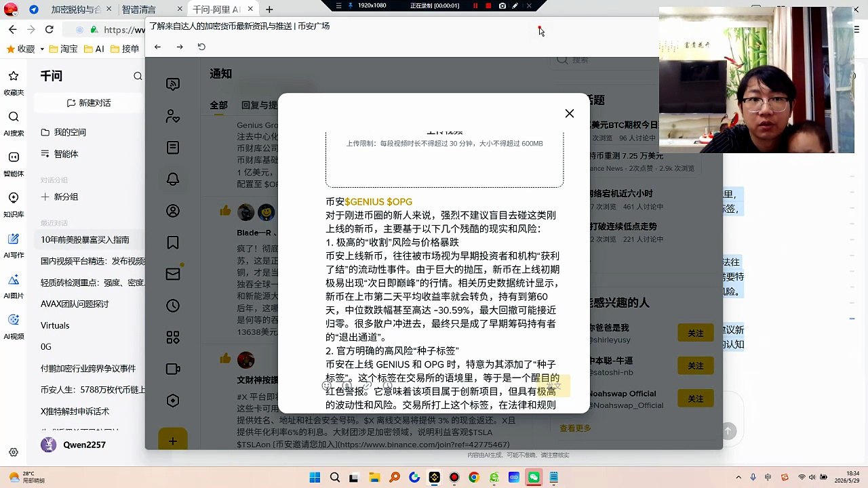Screen dimensions: 868x488
Task: Reload the main browser page
Action: [49, 29]
